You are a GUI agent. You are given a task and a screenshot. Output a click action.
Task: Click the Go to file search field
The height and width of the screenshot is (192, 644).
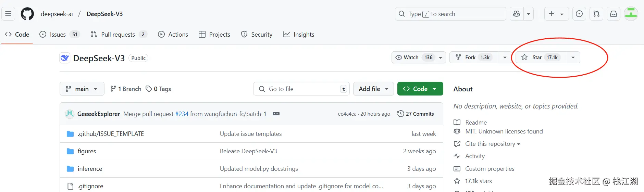click(x=301, y=89)
